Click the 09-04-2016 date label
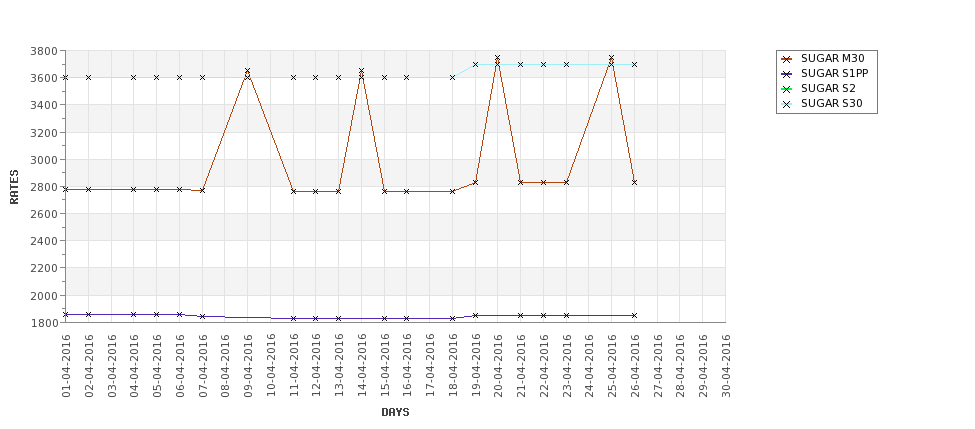The height and width of the screenshot is (429, 975). [x=247, y=366]
